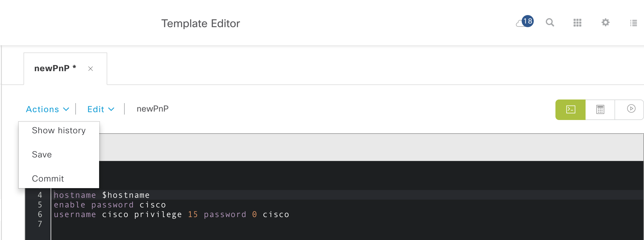Toggle the Actions dropdown menu

pos(47,109)
